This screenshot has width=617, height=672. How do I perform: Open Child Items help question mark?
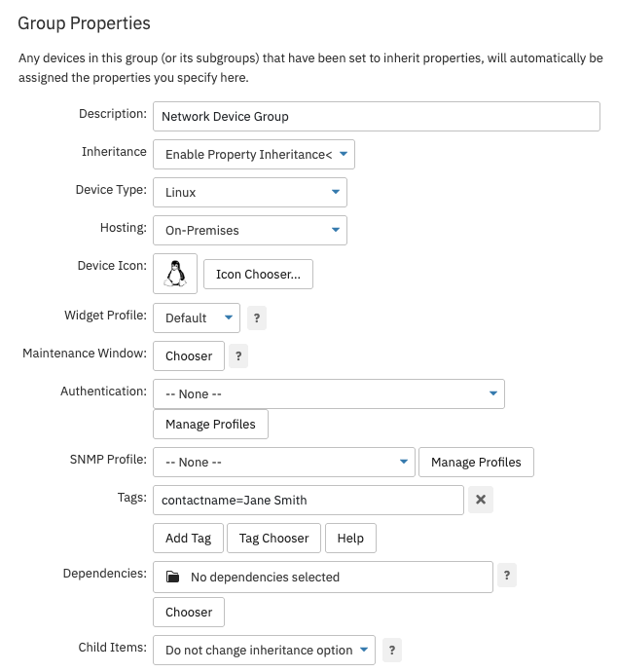click(x=392, y=651)
